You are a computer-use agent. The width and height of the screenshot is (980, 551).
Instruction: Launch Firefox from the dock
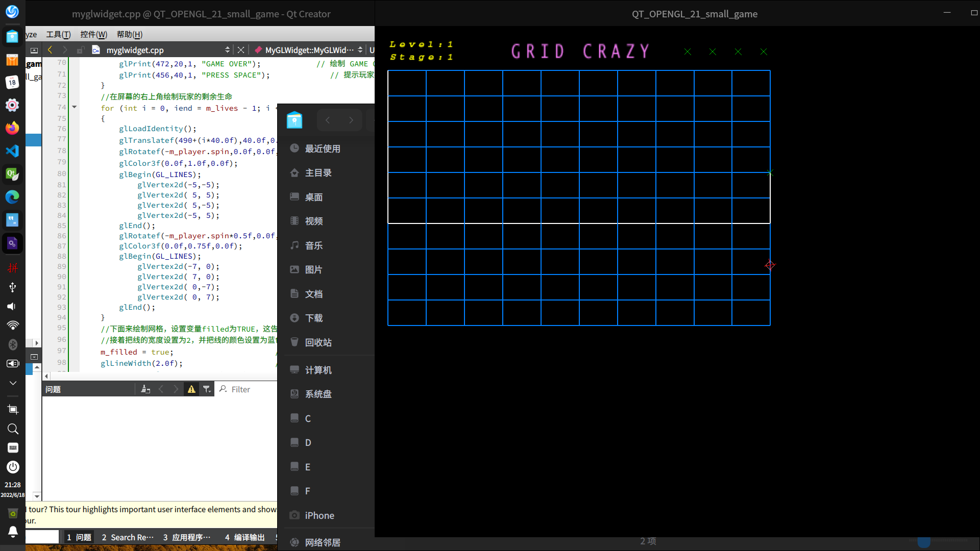click(x=12, y=128)
